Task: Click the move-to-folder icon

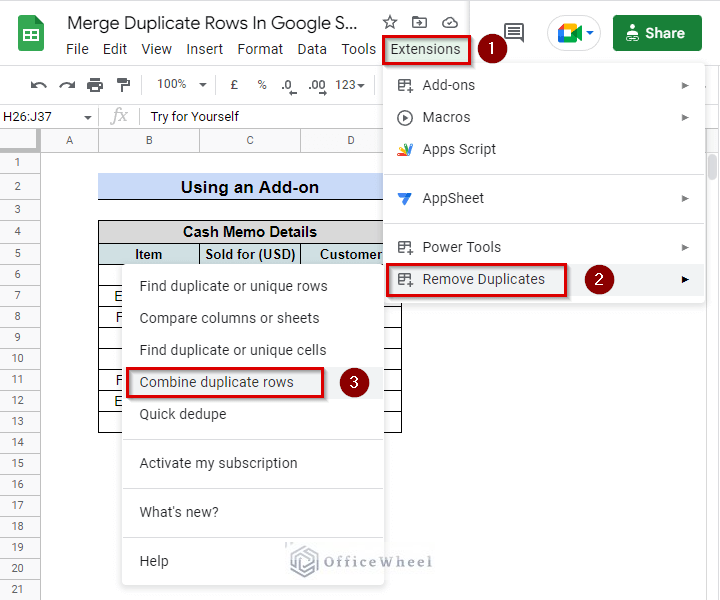Action: [x=419, y=22]
